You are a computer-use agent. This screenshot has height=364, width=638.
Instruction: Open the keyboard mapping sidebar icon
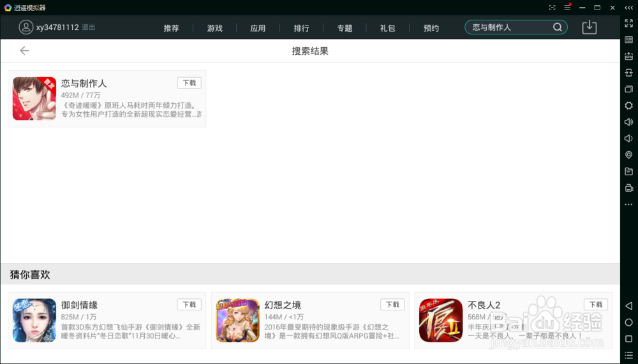pos(628,40)
